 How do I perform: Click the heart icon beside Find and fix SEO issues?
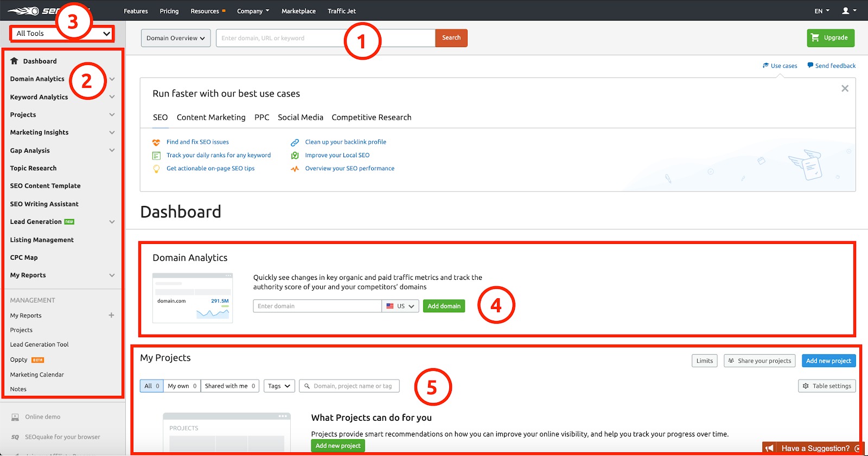click(156, 143)
